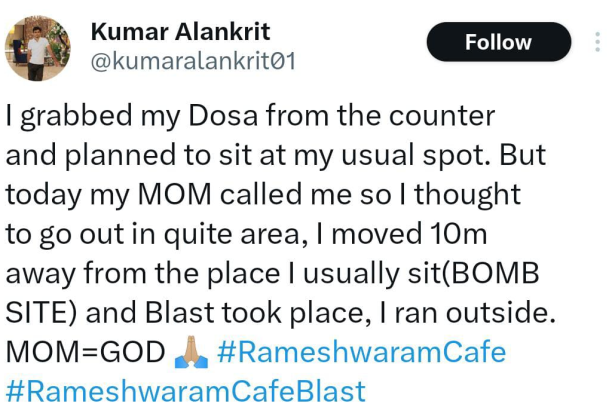The width and height of the screenshot is (615, 410).
Task: Visit the @kumaralankrit01 handle link
Action: tap(193, 62)
